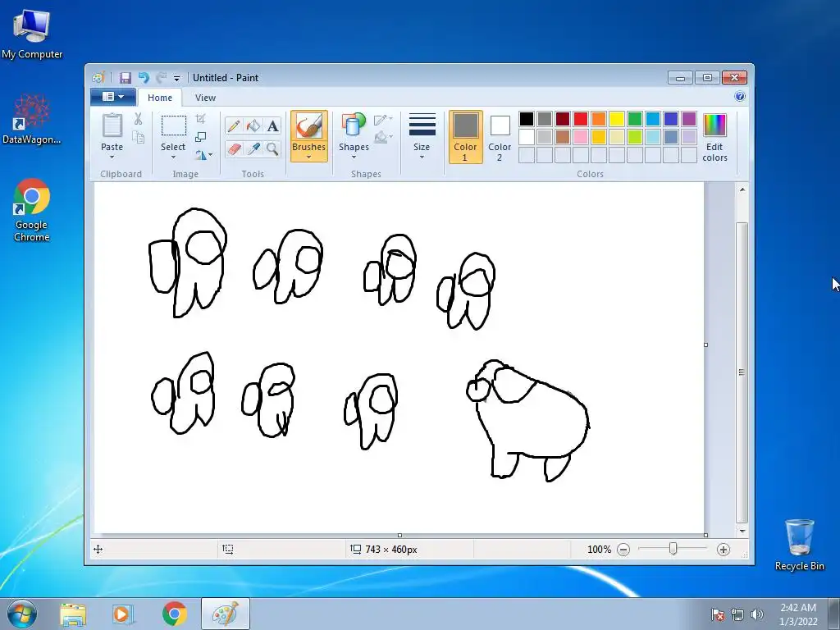Select the Magnifier tool
The image size is (840, 630).
pos(272,148)
